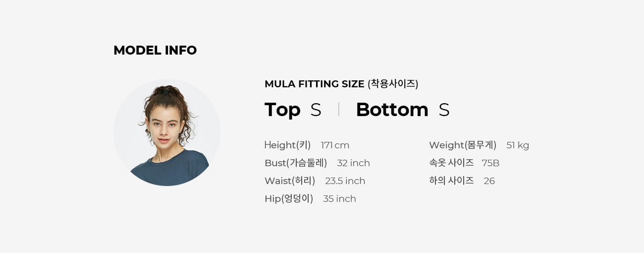Click the Waist(허리) label
The image size is (644, 253).
(290, 181)
